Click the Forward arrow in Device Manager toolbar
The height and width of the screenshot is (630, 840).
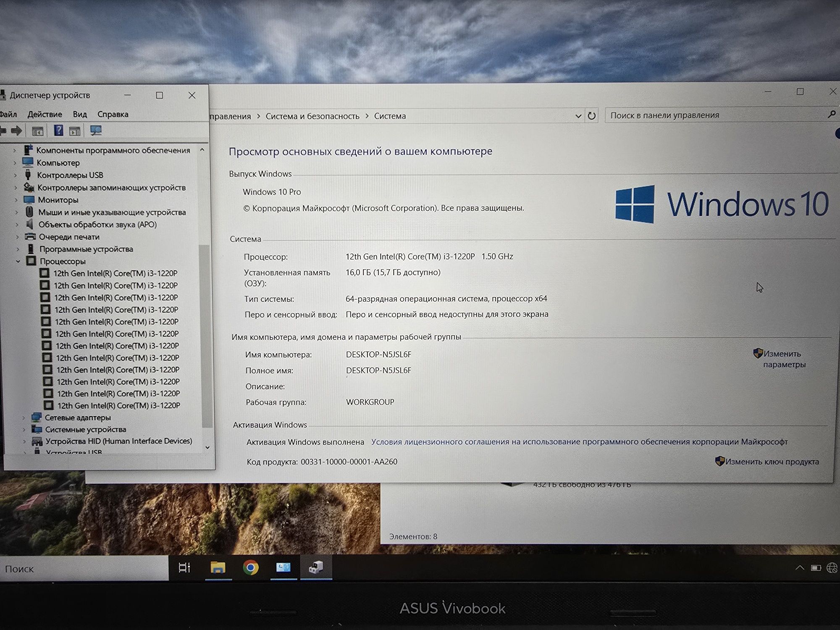(x=16, y=131)
